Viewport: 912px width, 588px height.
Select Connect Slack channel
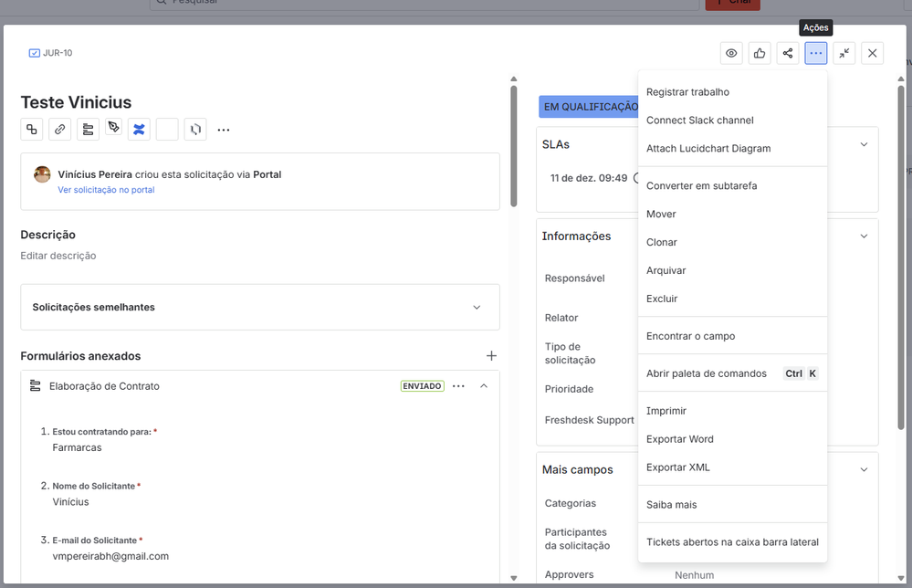732,121
